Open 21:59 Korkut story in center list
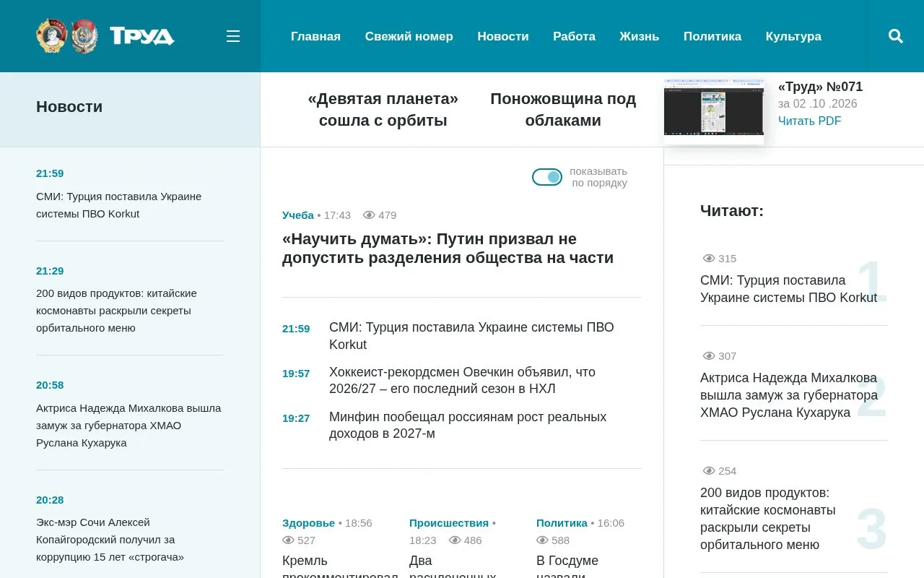924x578 pixels. click(471, 336)
